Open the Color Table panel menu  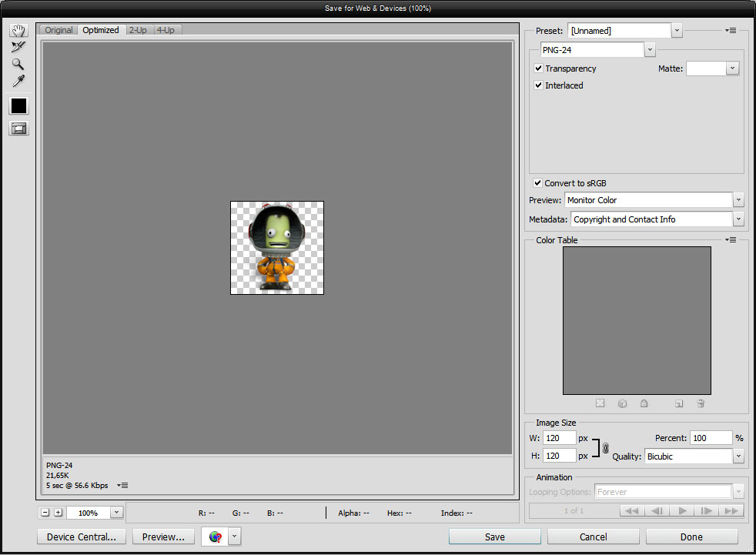tap(731, 240)
